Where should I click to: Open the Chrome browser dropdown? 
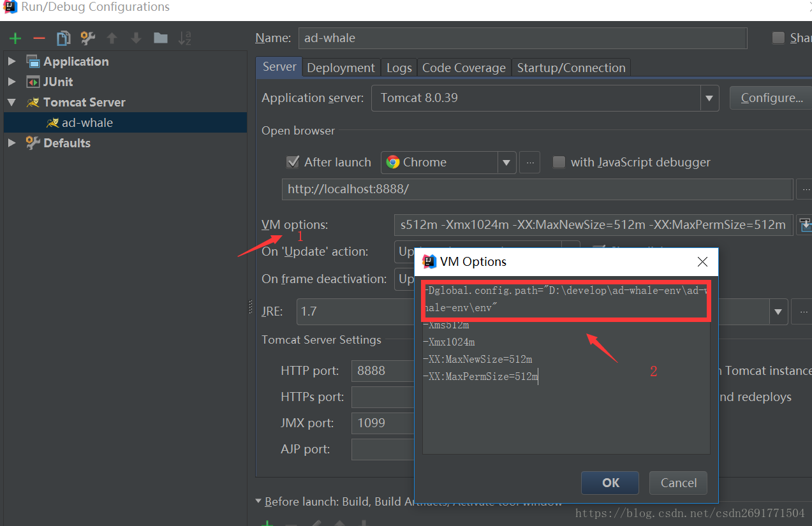(x=506, y=162)
